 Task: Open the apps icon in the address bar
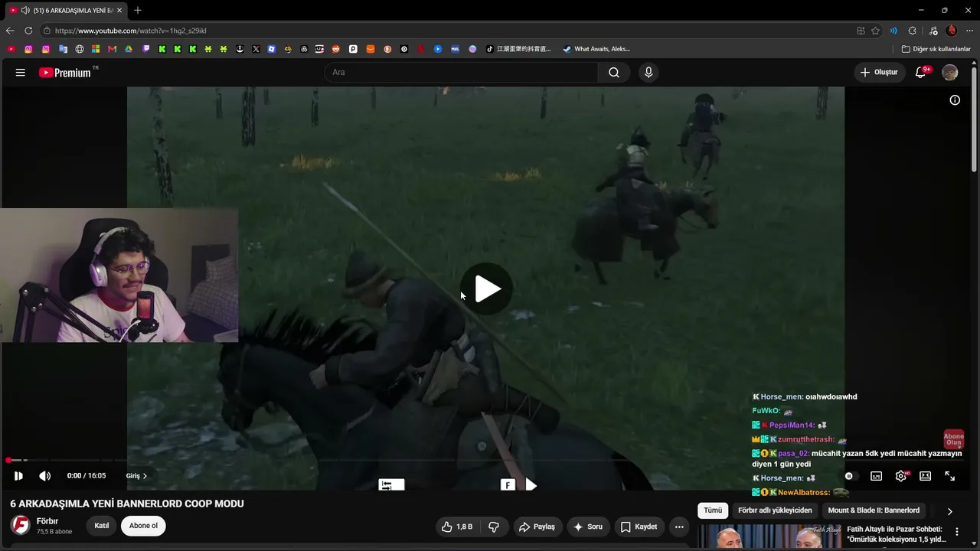pyautogui.click(x=861, y=31)
